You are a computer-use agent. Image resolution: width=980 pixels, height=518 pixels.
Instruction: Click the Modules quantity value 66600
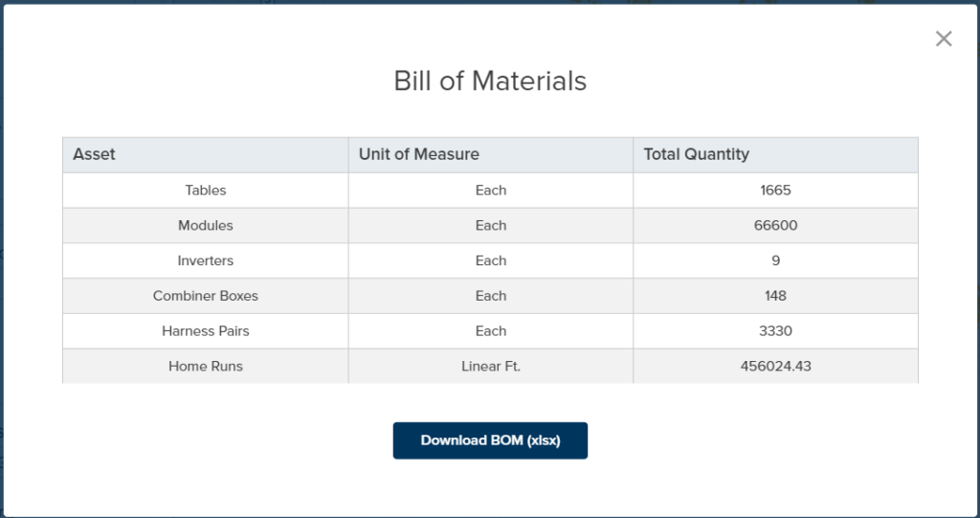pos(775,226)
